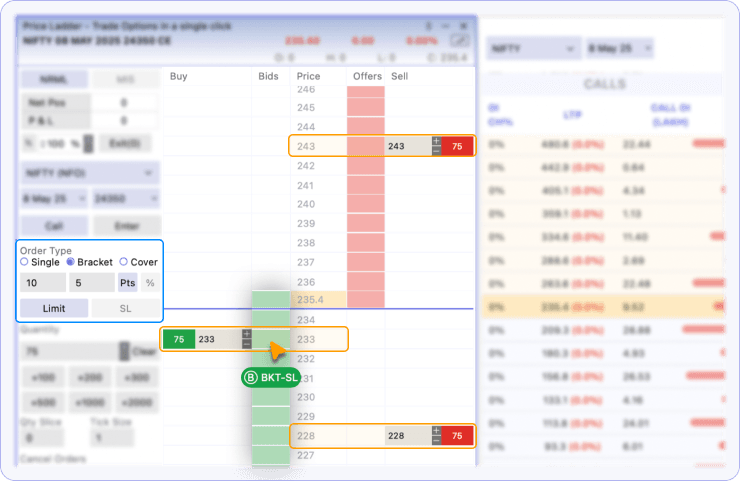This screenshot has height=481, width=740.
Task: Choose the Limit order button
Action: tap(54, 308)
